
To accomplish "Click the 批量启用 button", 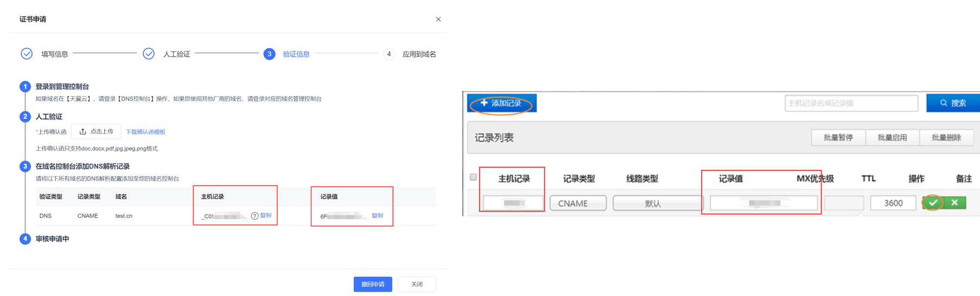I will tap(893, 138).
